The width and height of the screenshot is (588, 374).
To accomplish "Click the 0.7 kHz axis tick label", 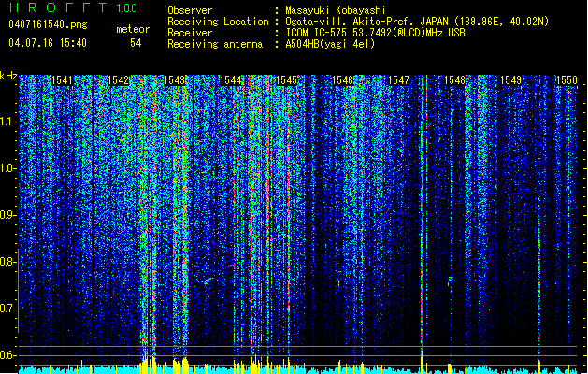I will coord(7,309).
